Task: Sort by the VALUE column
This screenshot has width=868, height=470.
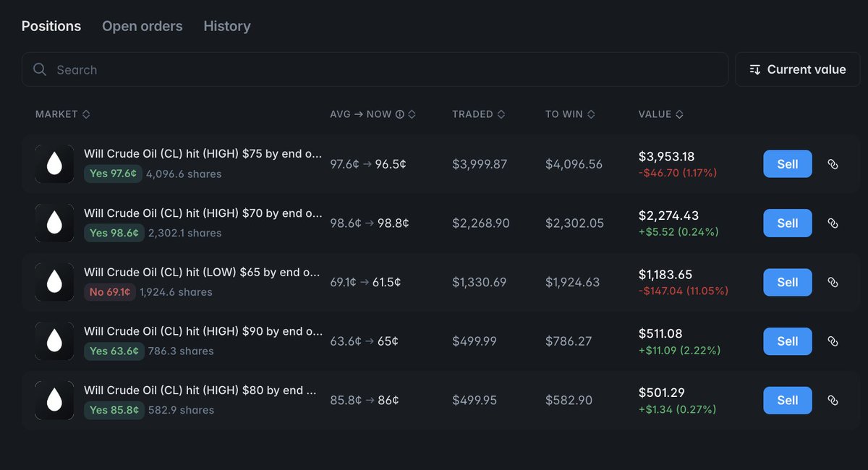Action: (x=661, y=114)
